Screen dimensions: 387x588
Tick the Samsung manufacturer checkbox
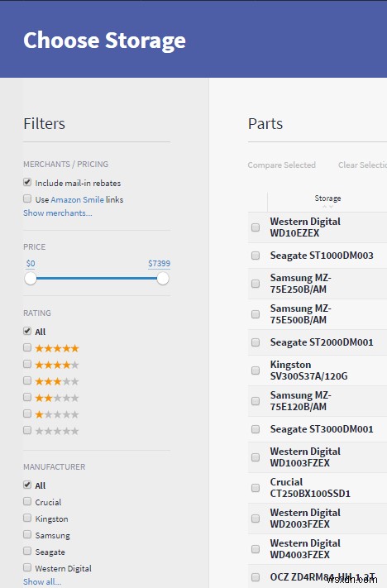(x=27, y=534)
